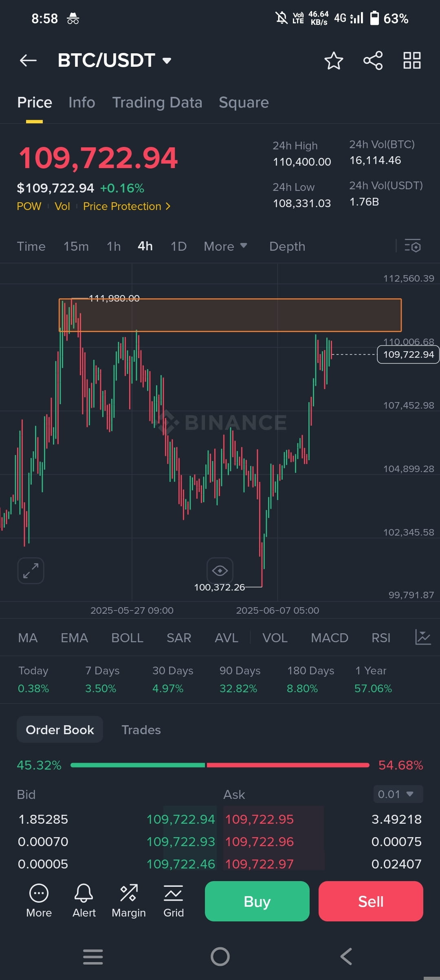Tap Android recent apps menu button

pyautogui.click(x=93, y=956)
